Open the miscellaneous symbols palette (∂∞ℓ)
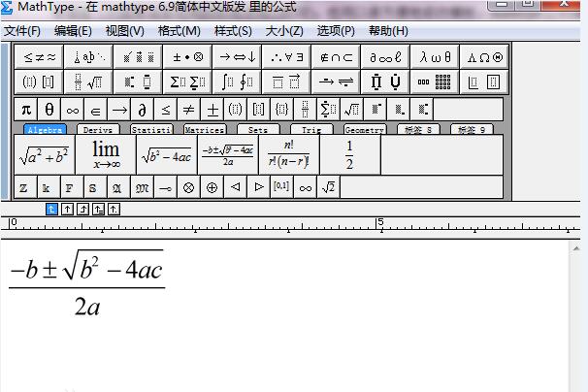Image resolution: width=588 pixels, height=392 pixels. coord(385,57)
